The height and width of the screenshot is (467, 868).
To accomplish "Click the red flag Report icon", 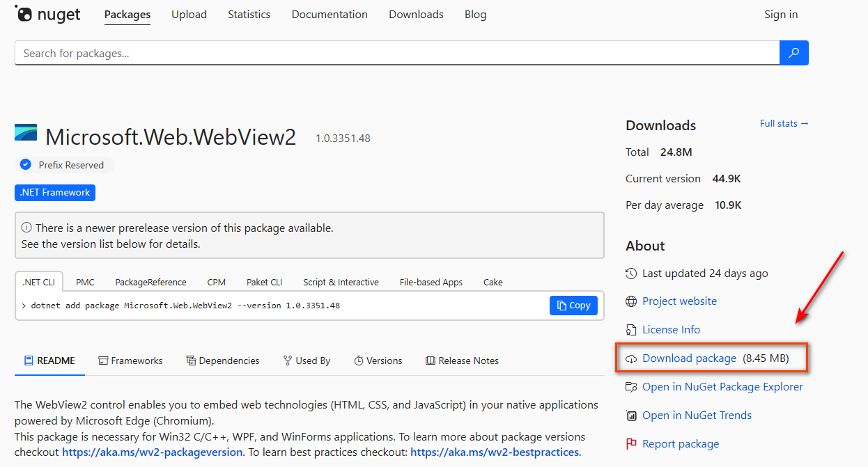I will point(631,444).
